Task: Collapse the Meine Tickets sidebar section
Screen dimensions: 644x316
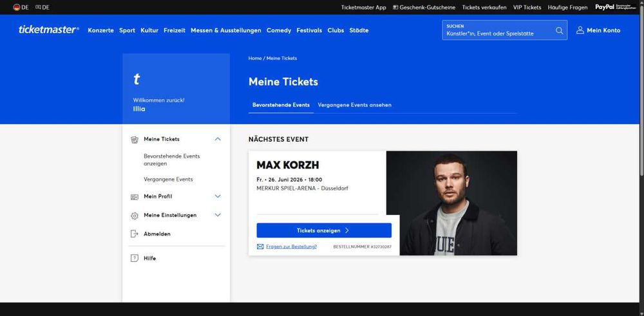Action: coord(218,139)
